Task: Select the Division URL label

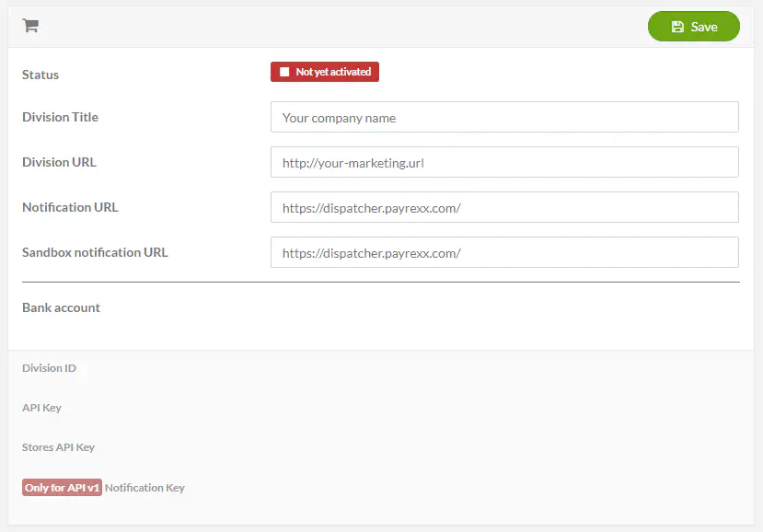Action: (x=59, y=162)
